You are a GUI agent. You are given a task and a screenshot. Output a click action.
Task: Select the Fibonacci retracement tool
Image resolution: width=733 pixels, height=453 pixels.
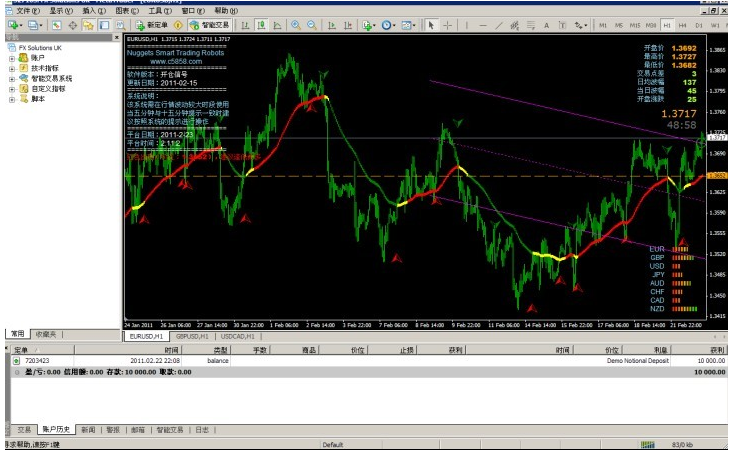coord(531,25)
